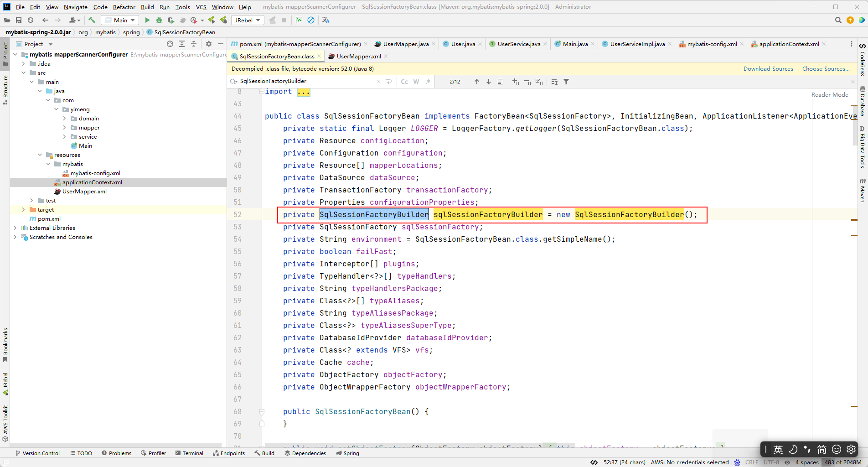Open recent files tabs menu
This screenshot has width=868, height=467.
tap(851, 44)
